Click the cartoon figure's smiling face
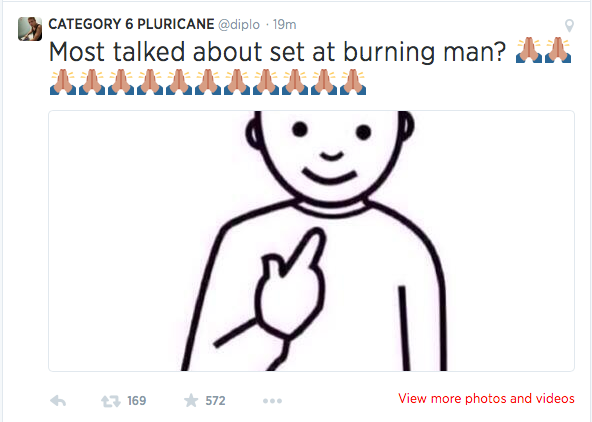This screenshot has height=422, width=592. coord(330,155)
